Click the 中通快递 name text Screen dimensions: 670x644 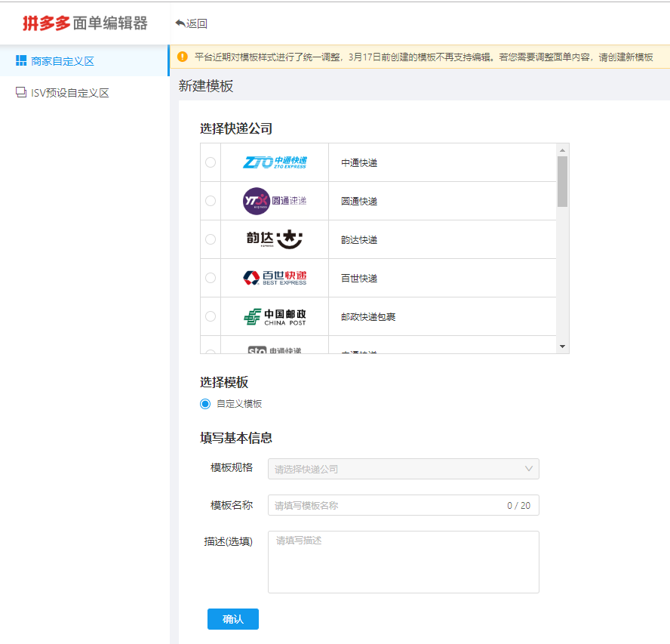359,163
